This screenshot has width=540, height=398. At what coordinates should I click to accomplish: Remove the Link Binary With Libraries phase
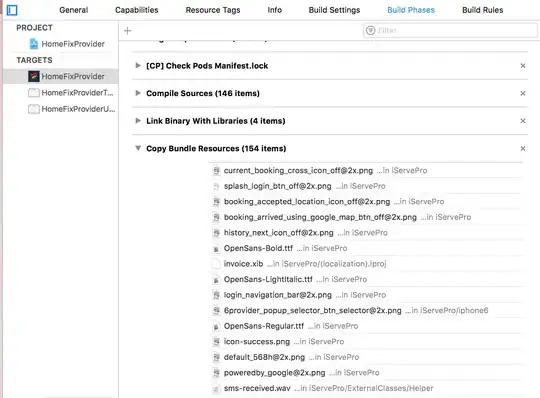click(523, 121)
